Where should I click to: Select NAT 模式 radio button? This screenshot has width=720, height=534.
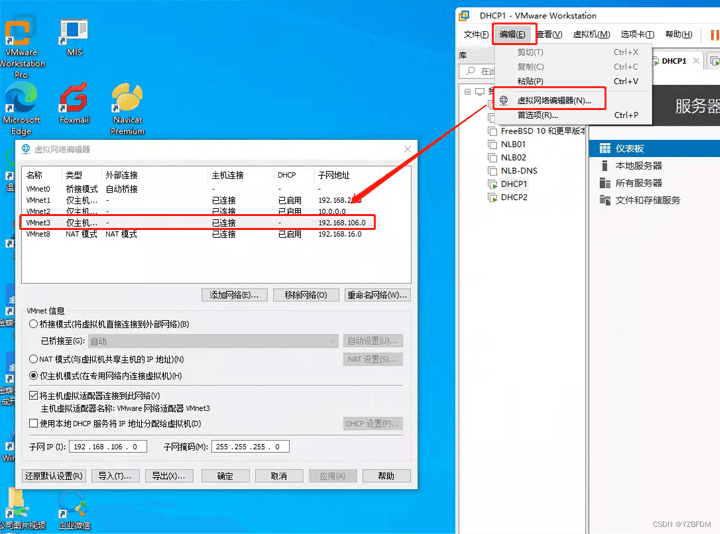[x=33, y=359]
